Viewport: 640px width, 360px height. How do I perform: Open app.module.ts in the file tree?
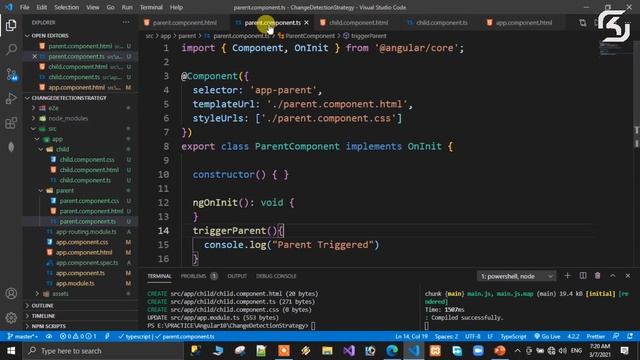[76, 283]
